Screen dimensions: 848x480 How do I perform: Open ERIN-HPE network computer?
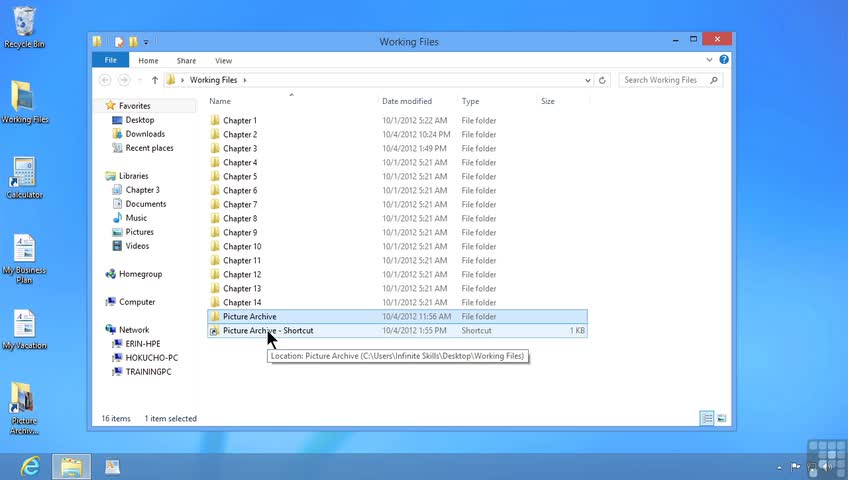pyautogui.click(x=143, y=344)
